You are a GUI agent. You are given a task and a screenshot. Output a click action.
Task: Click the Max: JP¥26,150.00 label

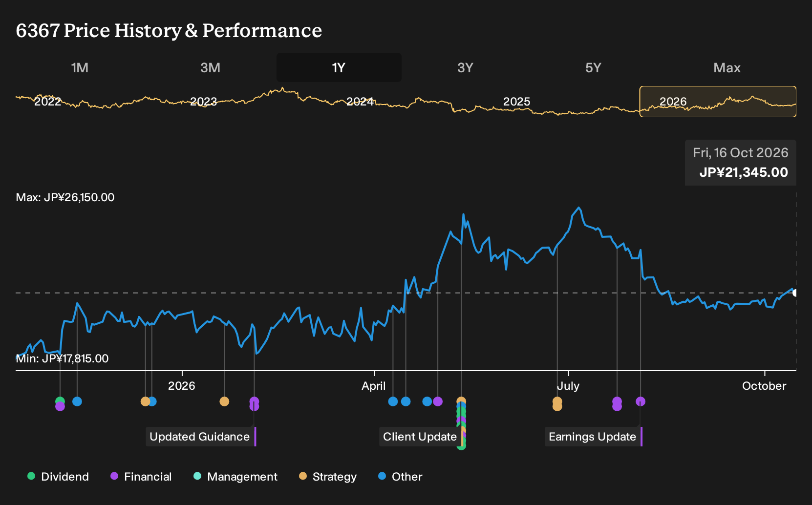click(65, 197)
